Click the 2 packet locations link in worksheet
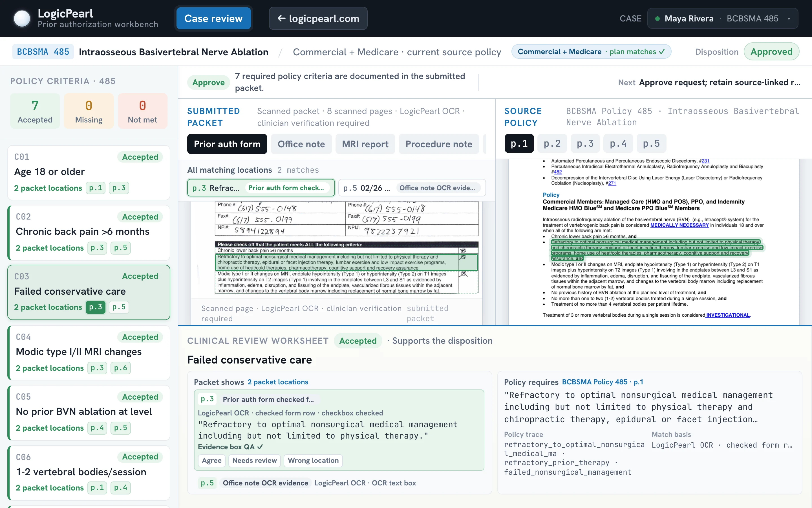 tap(277, 382)
